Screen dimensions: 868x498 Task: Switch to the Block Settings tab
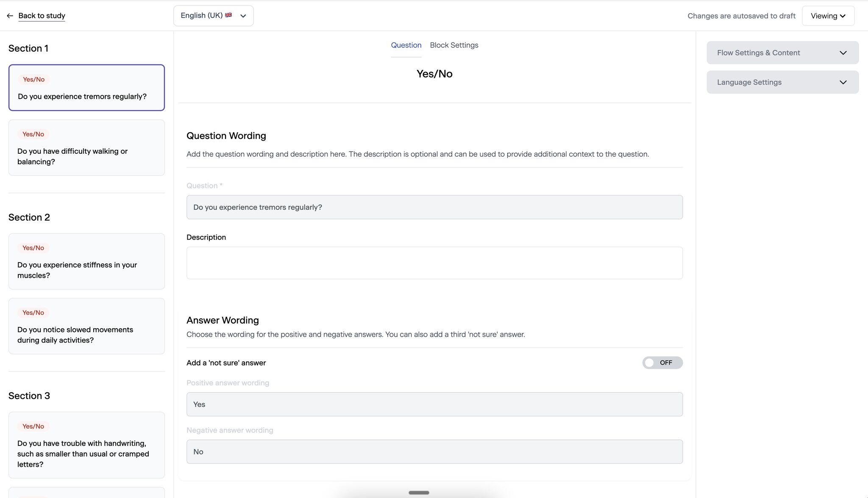[454, 45]
